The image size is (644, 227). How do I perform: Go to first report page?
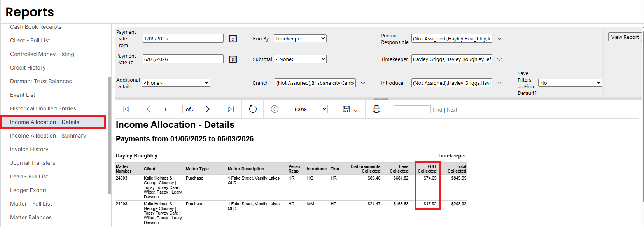click(x=126, y=109)
